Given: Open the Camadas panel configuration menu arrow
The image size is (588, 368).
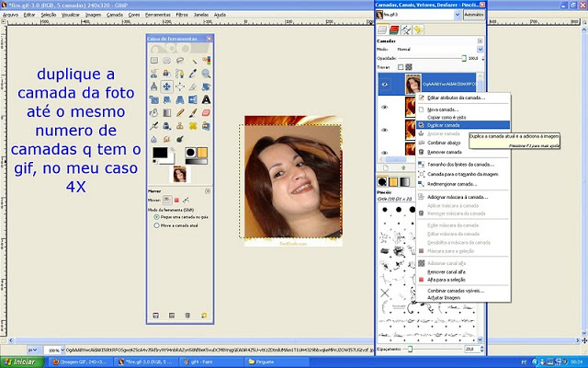Looking at the screenshot, I should pyautogui.click(x=479, y=40).
